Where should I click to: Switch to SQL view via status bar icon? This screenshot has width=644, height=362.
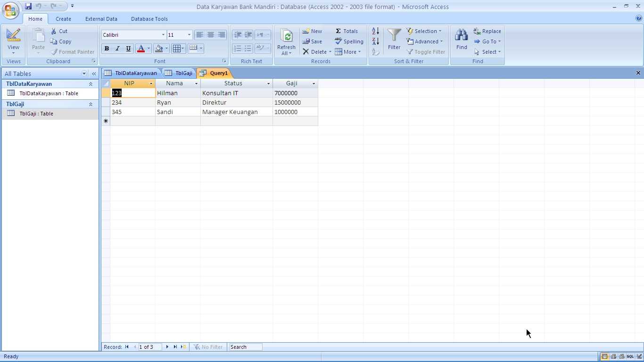click(x=630, y=356)
